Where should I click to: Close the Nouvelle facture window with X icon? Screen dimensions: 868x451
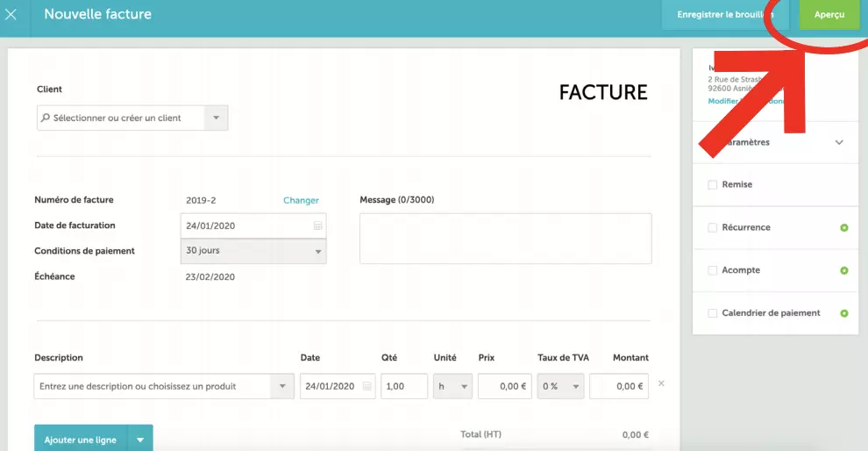pyautogui.click(x=11, y=15)
